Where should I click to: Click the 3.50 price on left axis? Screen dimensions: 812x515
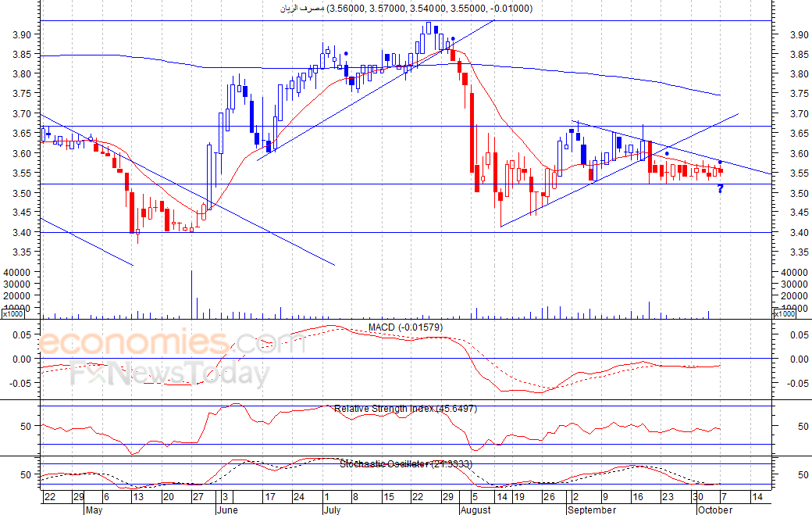coord(23,193)
